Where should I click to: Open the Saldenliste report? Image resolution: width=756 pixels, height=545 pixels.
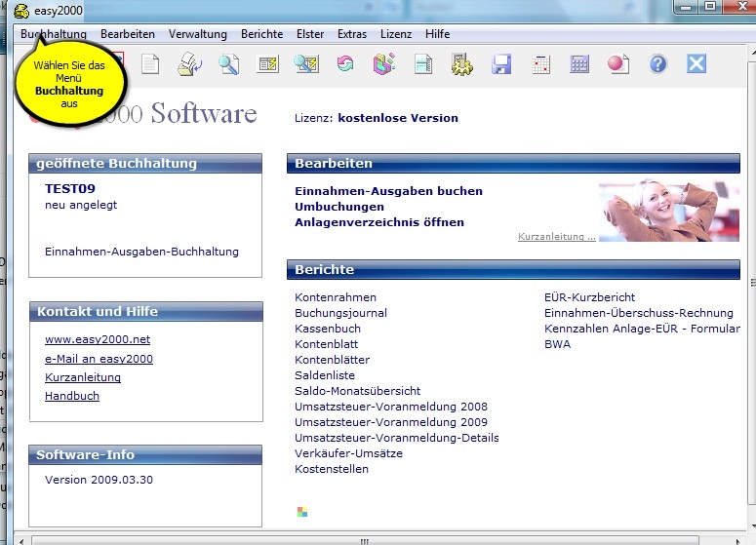coord(325,375)
